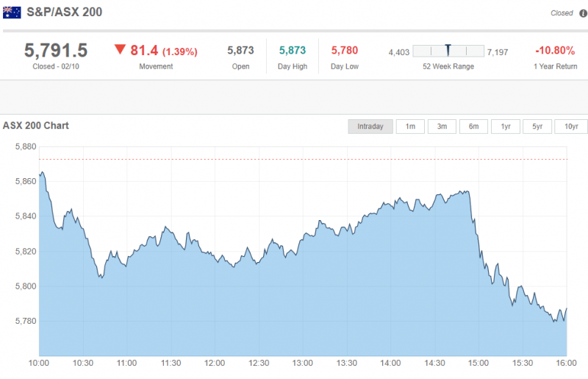The width and height of the screenshot is (588, 379).
Task: Open the info icon beside Closed
Action: (x=583, y=13)
